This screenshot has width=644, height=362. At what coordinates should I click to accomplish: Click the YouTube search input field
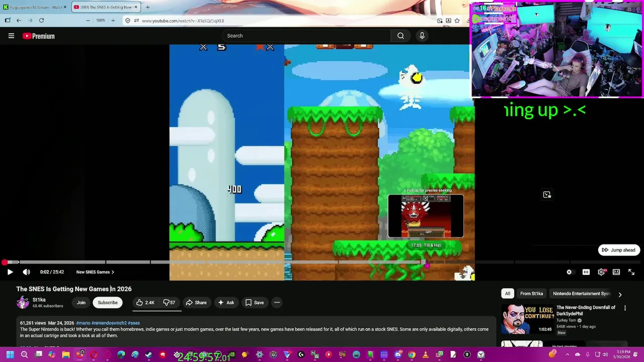click(306, 36)
